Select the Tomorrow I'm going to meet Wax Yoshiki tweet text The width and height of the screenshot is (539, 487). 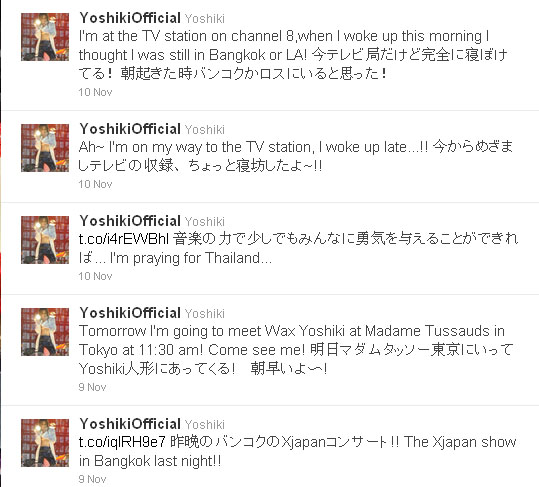[x=296, y=350]
